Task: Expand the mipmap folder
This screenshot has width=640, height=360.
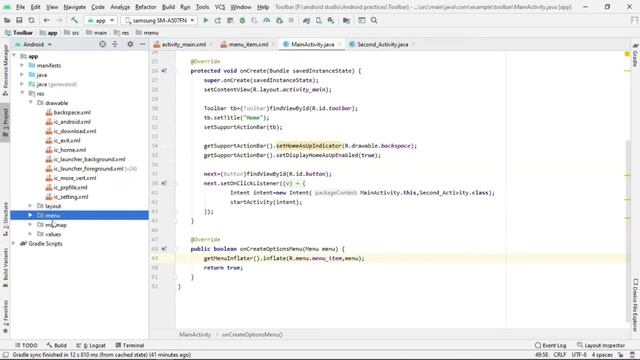Action: point(31,225)
